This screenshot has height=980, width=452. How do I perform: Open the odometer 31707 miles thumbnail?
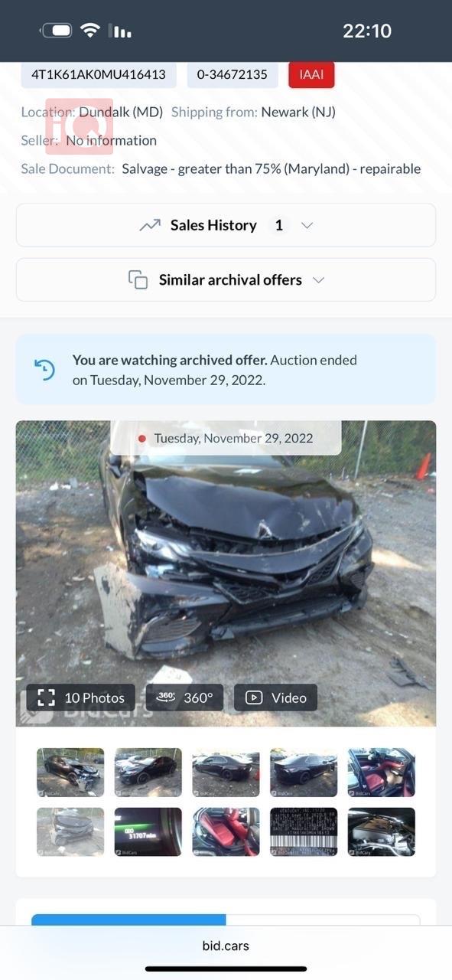coord(148,831)
